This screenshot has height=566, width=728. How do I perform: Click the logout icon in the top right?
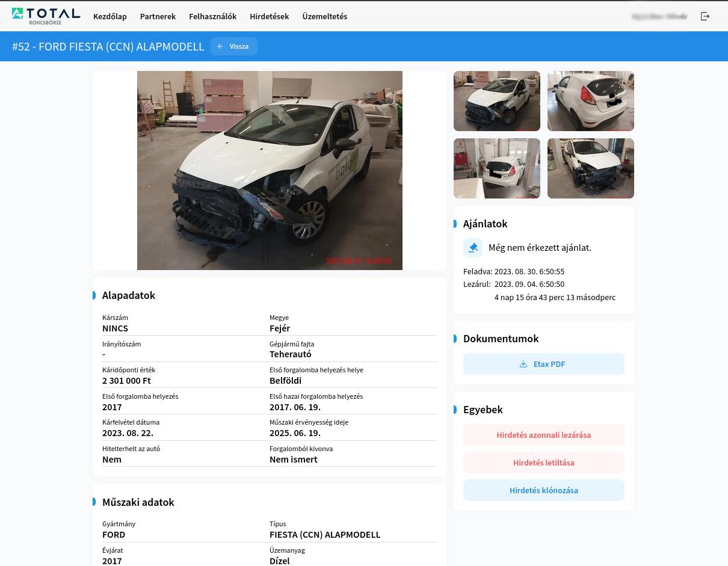[705, 16]
